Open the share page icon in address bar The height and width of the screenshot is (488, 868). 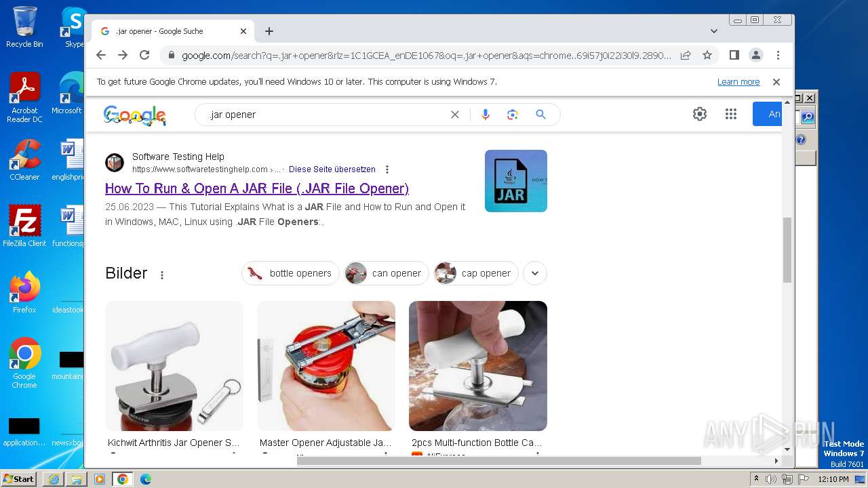coord(686,55)
